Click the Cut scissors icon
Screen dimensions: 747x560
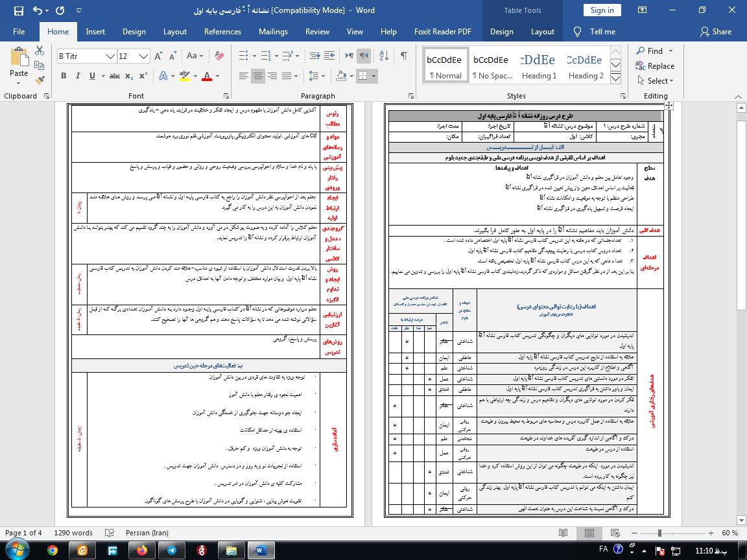coord(40,51)
